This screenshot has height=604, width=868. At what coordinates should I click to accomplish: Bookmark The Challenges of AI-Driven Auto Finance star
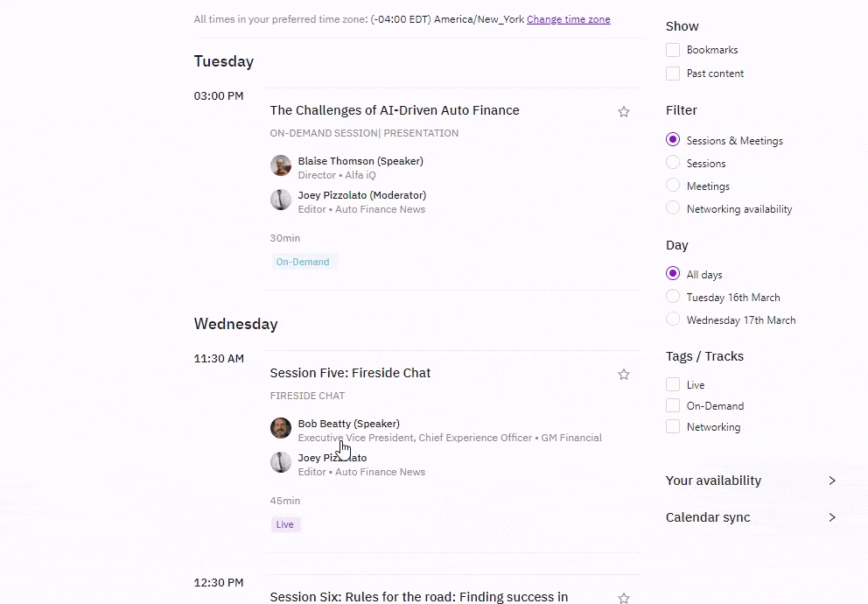tap(623, 112)
